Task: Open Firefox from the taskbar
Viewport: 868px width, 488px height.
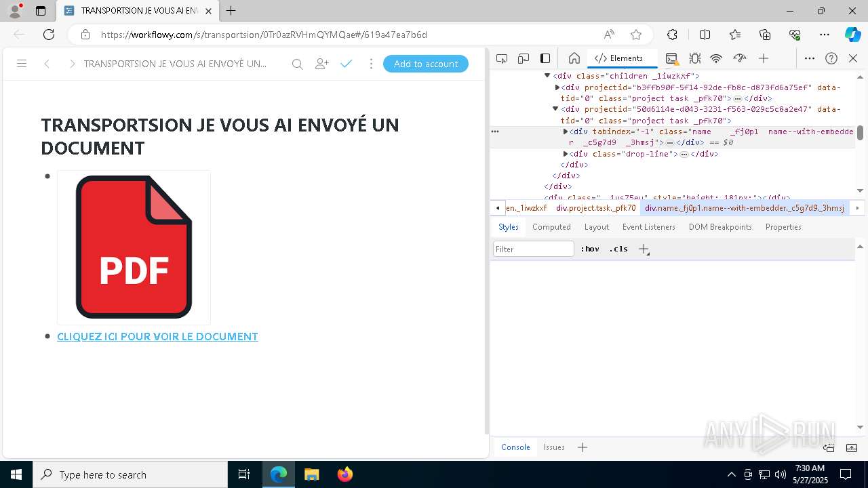Action: click(x=345, y=474)
